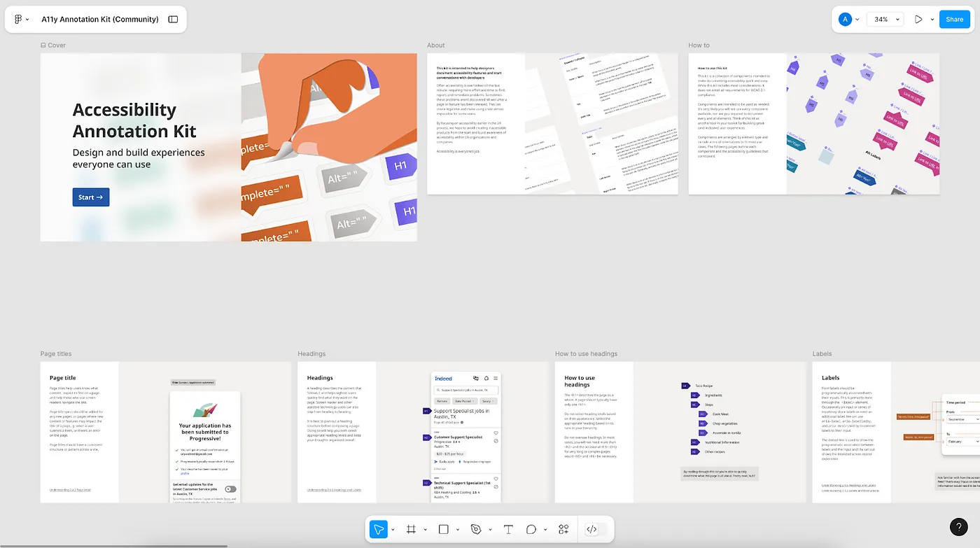Image resolution: width=980 pixels, height=548 pixels.
Task: Select the Frame tool
Action: pos(412,530)
